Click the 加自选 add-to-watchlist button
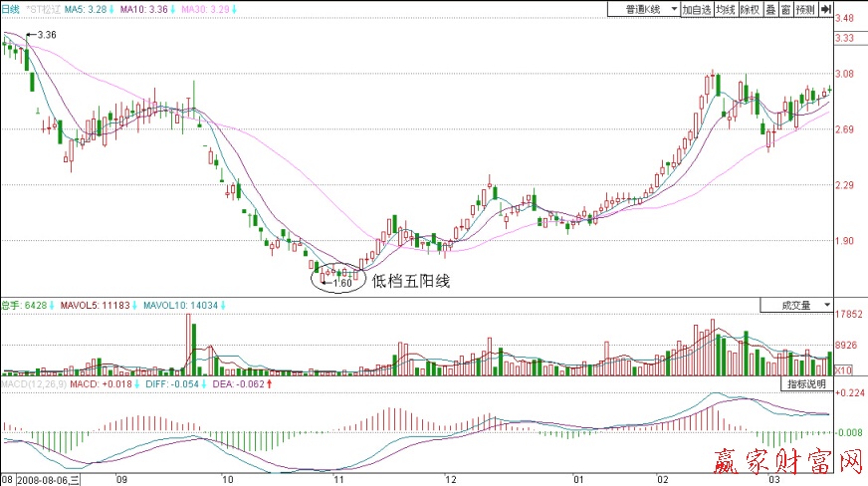 pyautogui.click(x=697, y=9)
